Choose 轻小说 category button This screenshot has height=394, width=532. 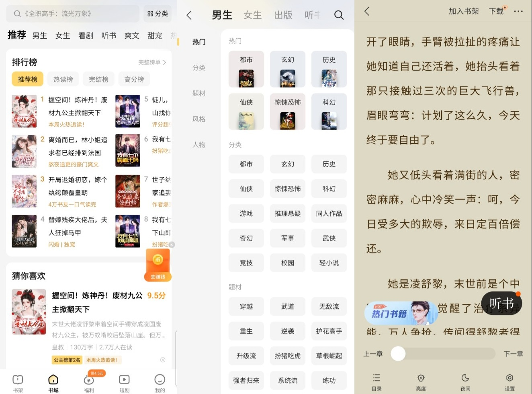pos(329,263)
